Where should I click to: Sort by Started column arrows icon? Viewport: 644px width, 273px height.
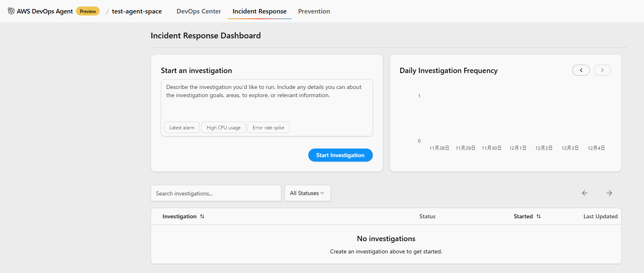tap(539, 216)
